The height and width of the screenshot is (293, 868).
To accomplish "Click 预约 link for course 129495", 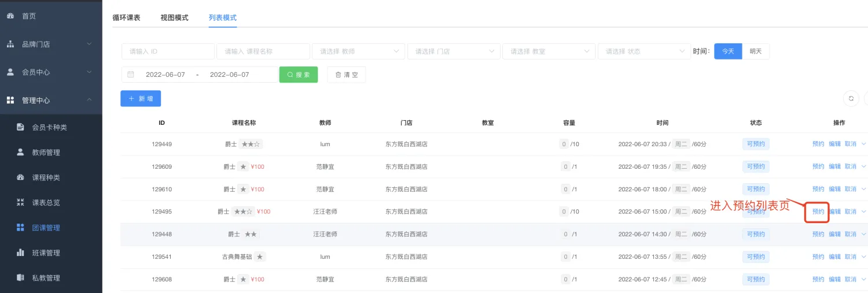I will pos(818,212).
